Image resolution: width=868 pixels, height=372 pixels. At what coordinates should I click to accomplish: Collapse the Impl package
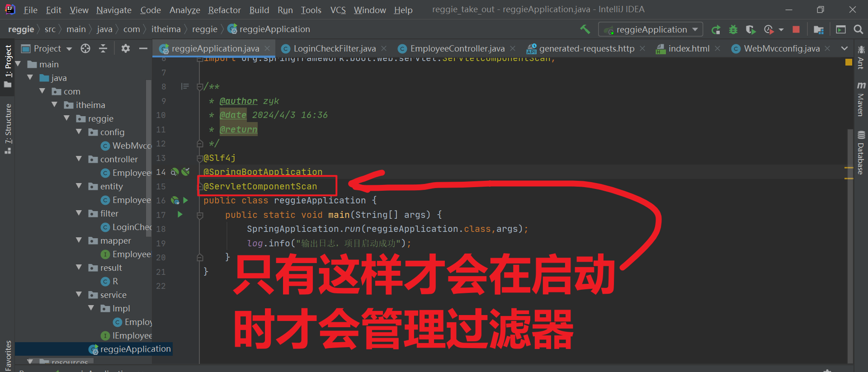tap(91, 308)
